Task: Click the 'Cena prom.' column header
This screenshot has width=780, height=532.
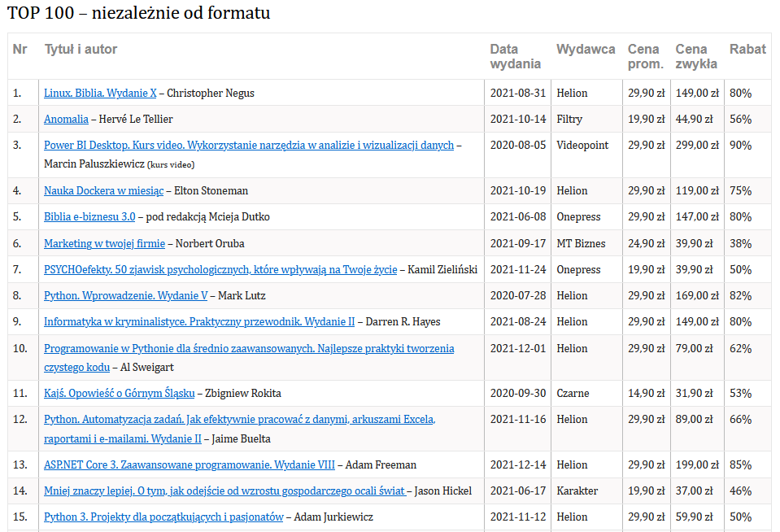Action: point(645,56)
